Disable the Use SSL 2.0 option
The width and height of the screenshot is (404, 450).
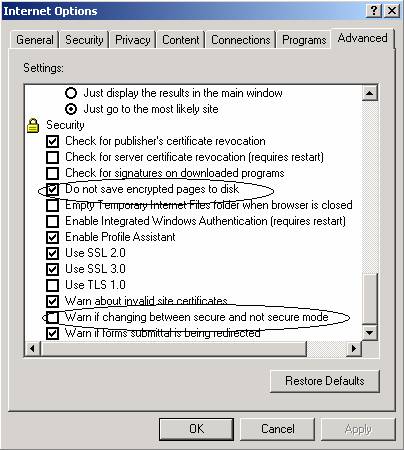click(x=53, y=253)
